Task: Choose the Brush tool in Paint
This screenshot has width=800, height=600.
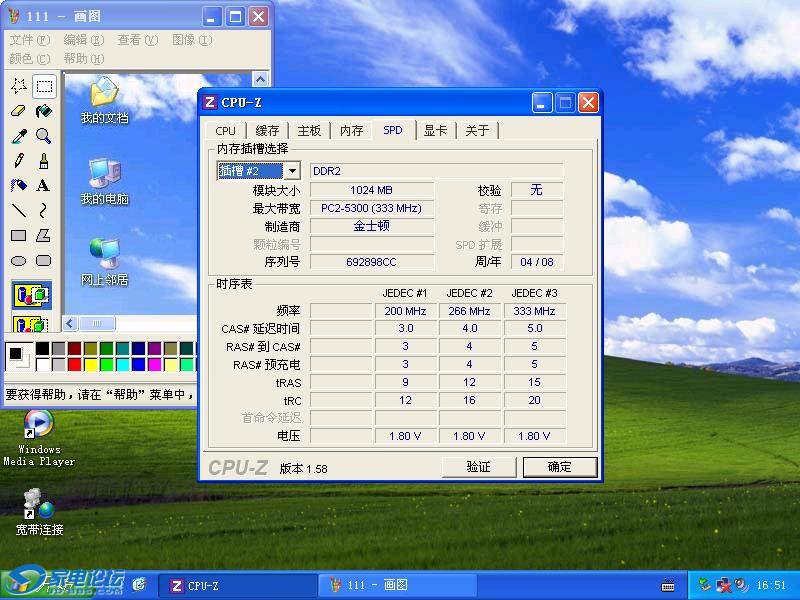Action: click(x=44, y=161)
